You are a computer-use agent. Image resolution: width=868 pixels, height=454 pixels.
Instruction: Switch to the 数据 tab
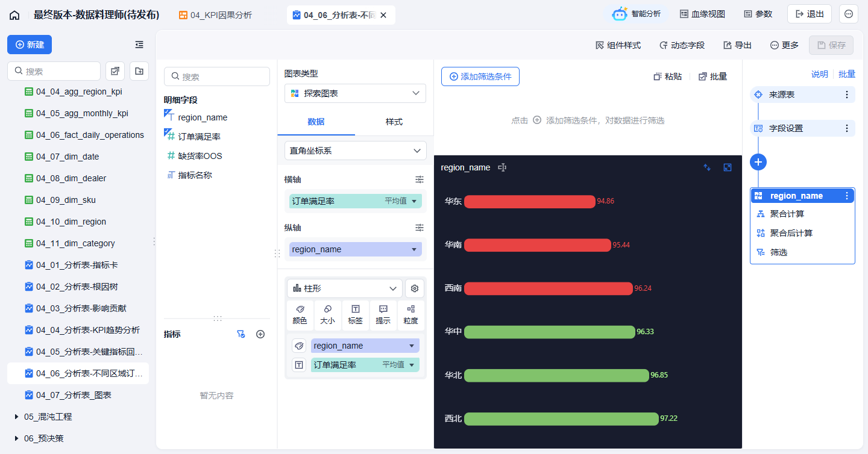click(316, 122)
